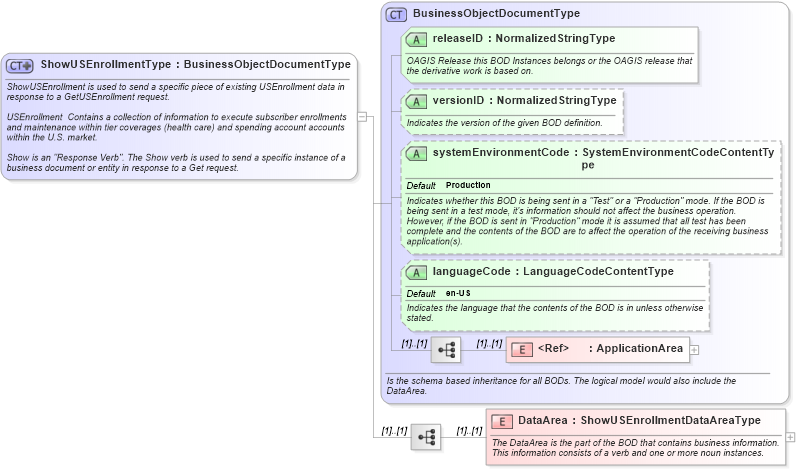Select languageCode : LanguageCodeContentType label
The image size is (796, 469).
553,272
